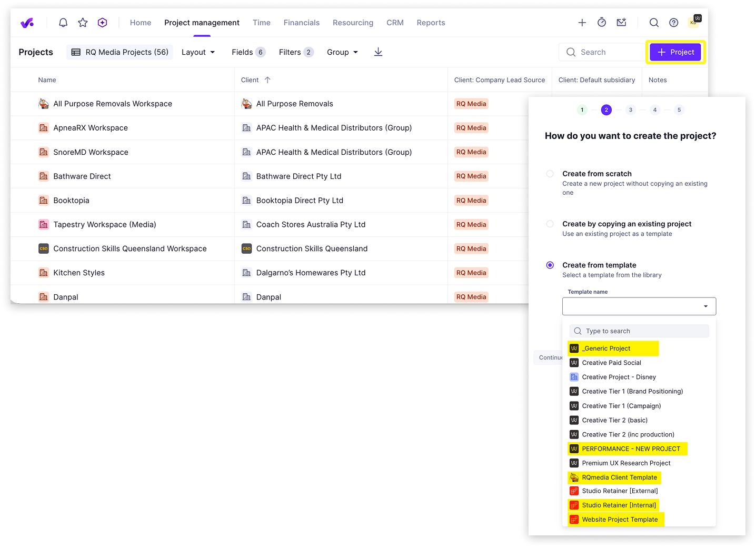Open the notifications bell icon
Viewport: 756px width, 548px height.
pyautogui.click(x=63, y=23)
